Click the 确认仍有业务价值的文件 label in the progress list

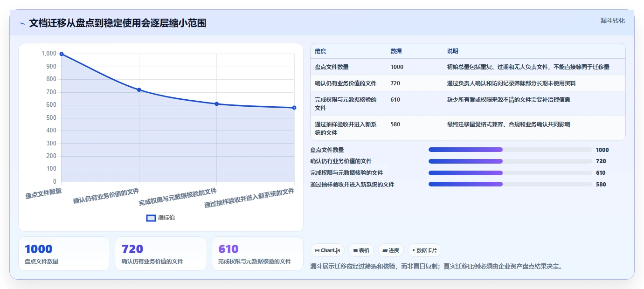pos(341,161)
